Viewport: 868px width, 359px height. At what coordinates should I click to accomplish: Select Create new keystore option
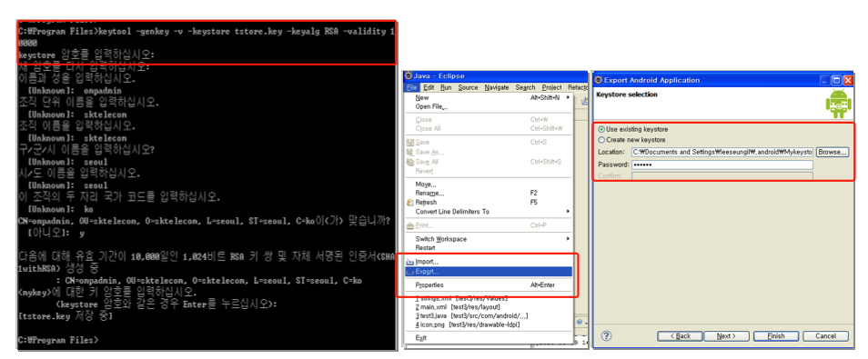click(x=631, y=140)
